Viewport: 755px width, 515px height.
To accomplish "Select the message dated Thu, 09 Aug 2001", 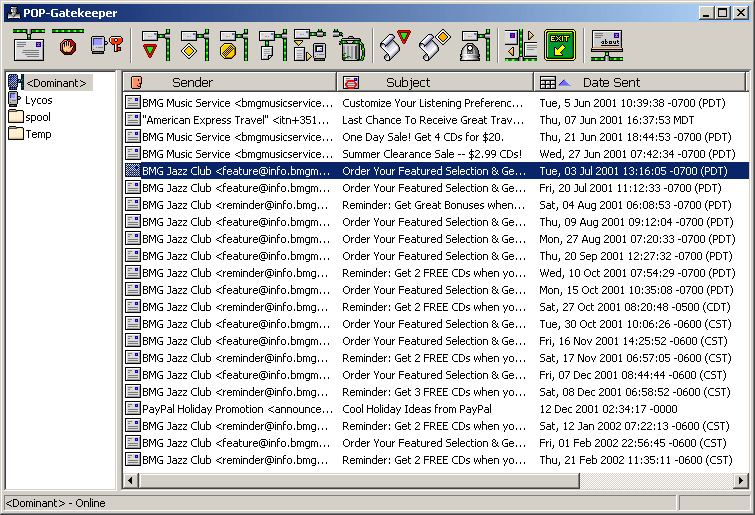I will [436, 222].
